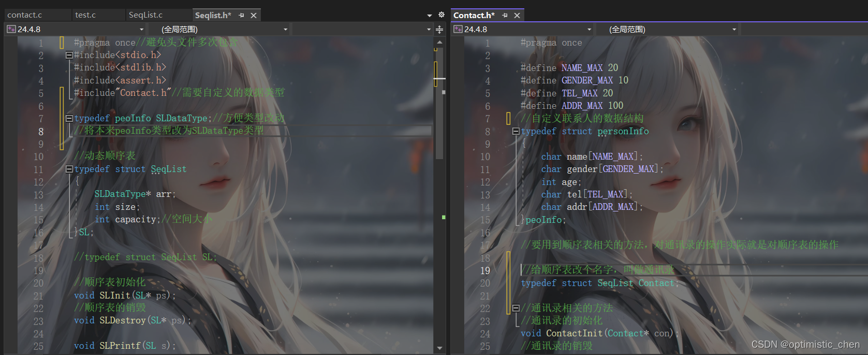
Task: Click '//typedef struct SeqList SL;' comment
Action: 145,258
